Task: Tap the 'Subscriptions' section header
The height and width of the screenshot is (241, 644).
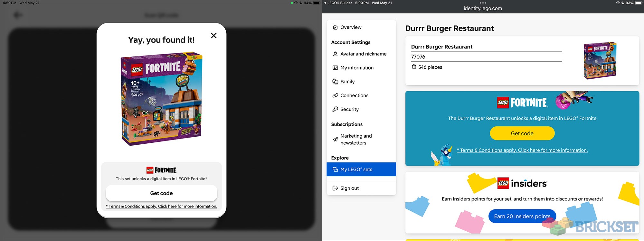Action: (x=347, y=124)
